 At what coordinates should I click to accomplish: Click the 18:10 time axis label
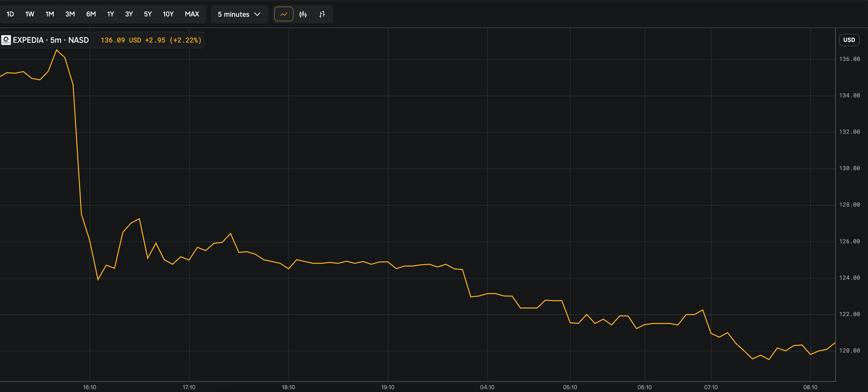pos(289,387)
